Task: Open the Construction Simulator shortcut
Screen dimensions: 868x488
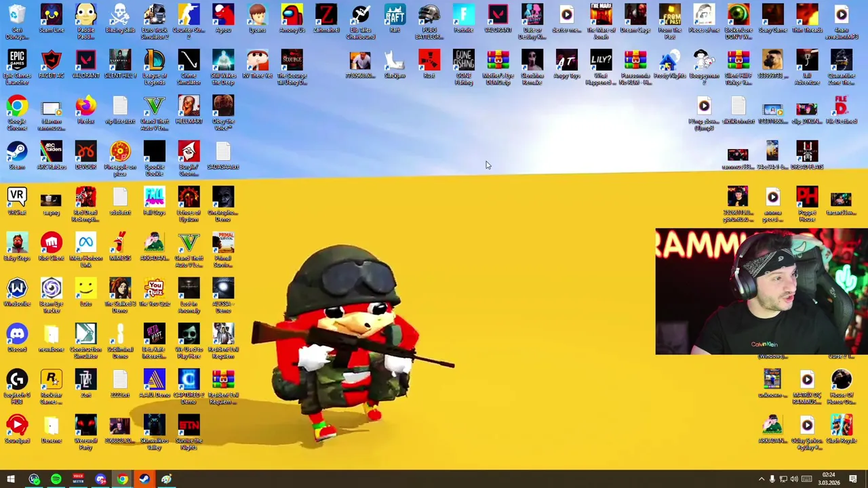Action: [86, 340]
